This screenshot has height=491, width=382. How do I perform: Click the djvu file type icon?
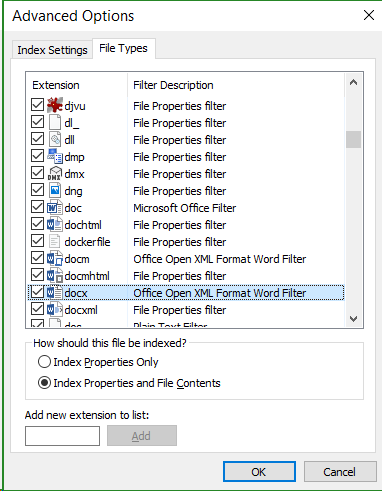(55, 105)
